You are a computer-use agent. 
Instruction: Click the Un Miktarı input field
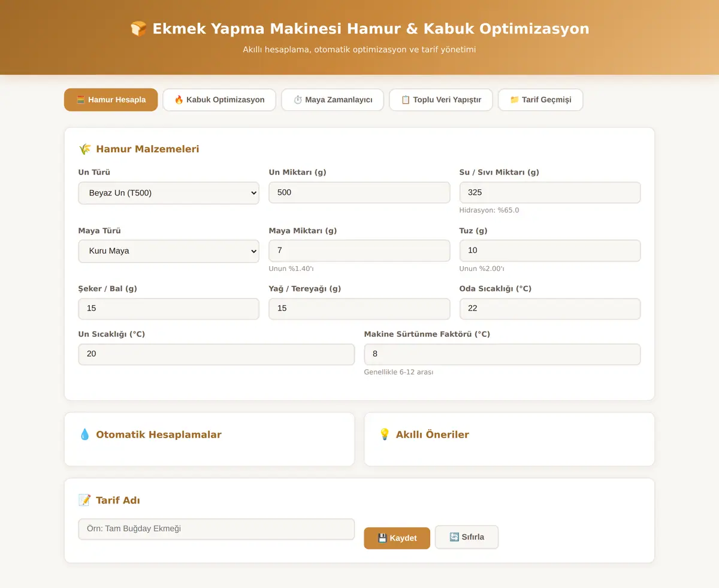[359, 192]
